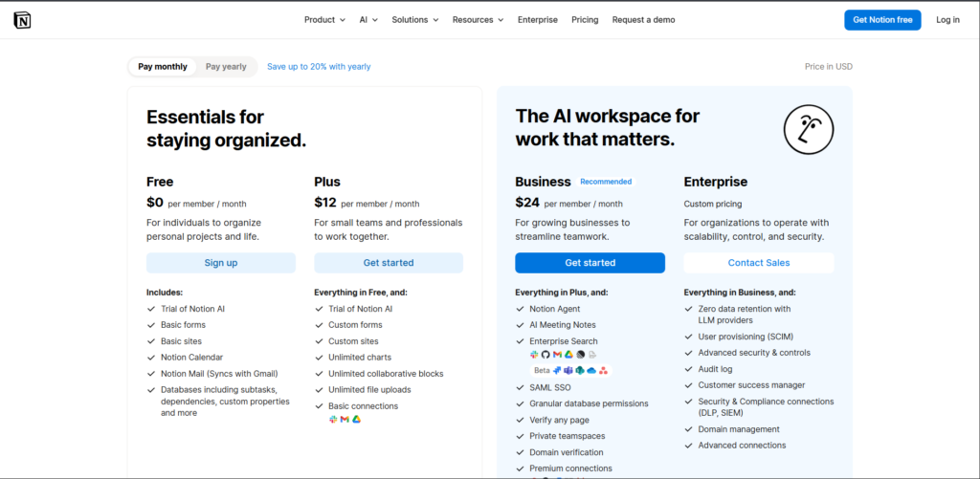Click the 'Domain management' row
Screen dimensions: 980x479
click(739, 429)
